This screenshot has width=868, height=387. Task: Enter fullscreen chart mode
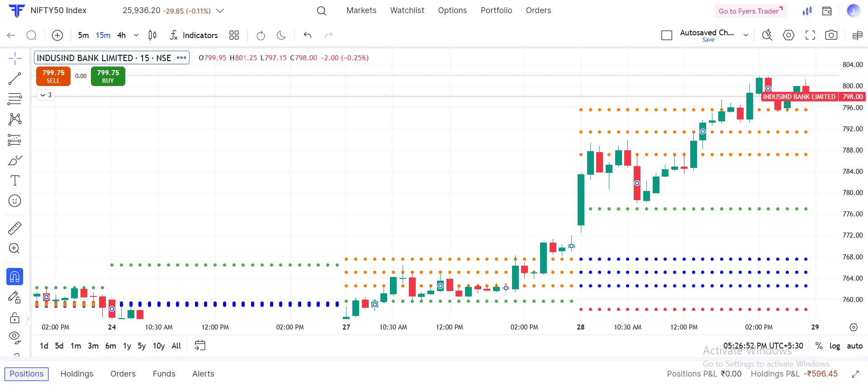[810, 35]
